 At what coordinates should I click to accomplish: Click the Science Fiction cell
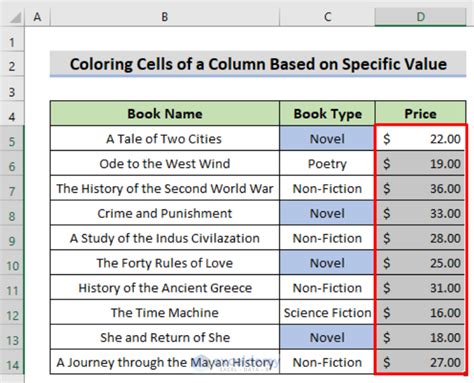[327, 312]
